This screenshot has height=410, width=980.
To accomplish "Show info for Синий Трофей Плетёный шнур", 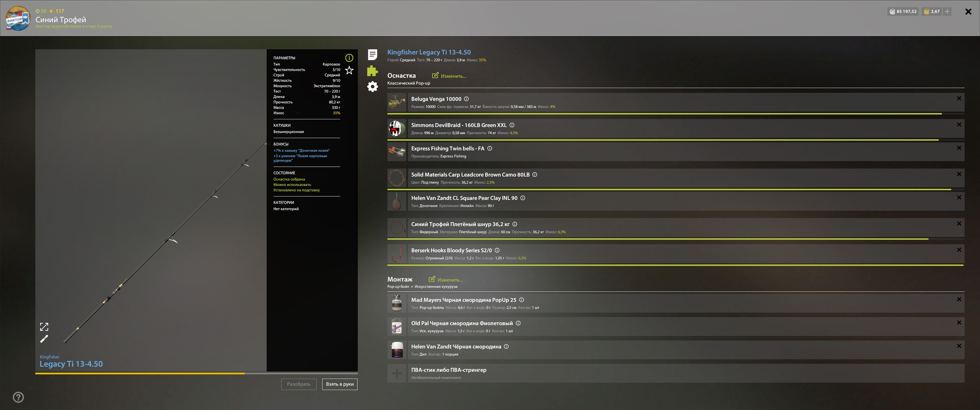I will (514, 224).
